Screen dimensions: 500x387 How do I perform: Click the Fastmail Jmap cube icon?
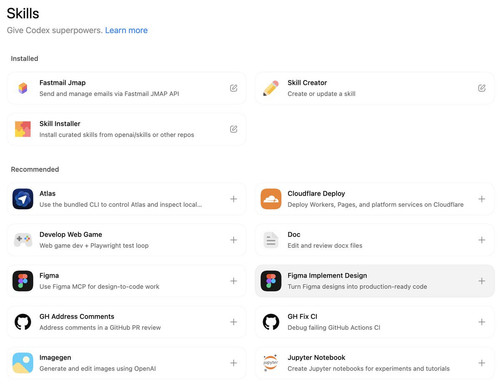(x=23, y=88)
